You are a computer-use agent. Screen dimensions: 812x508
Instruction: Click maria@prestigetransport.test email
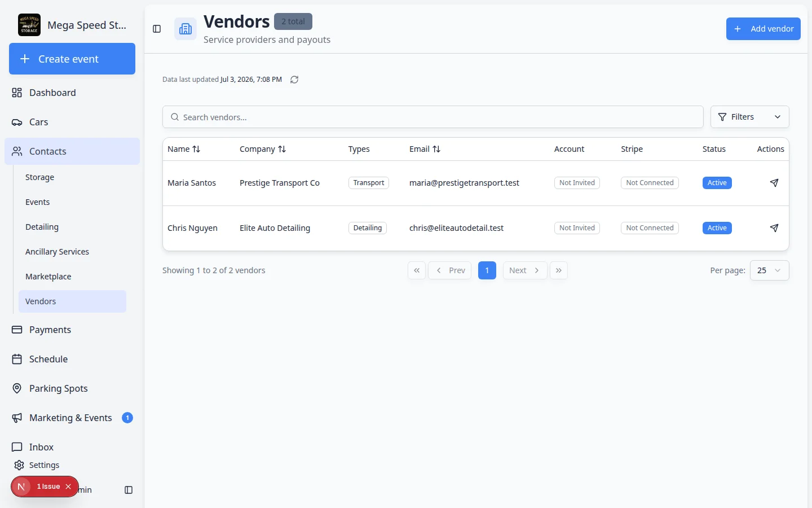coord(464,183)
